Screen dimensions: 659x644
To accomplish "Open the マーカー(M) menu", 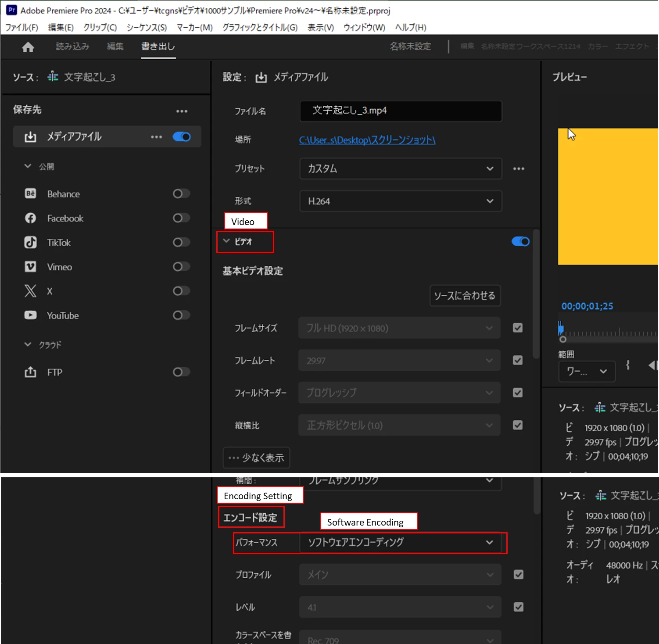I will [194, 27].
